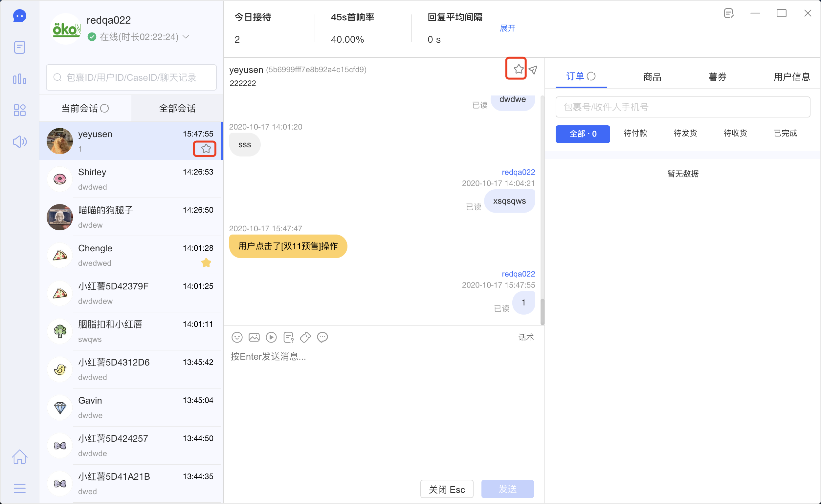Switch to the 用户信息 tab
This screenshot has width=821, height=504.
792,77
